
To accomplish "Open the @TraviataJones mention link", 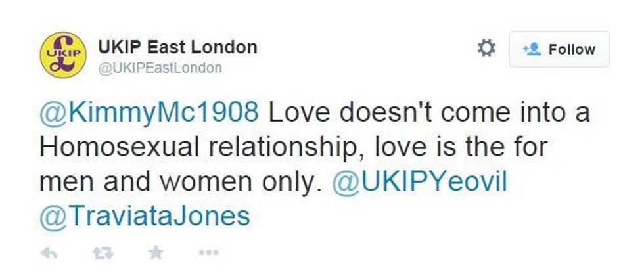I will (145, 216).
